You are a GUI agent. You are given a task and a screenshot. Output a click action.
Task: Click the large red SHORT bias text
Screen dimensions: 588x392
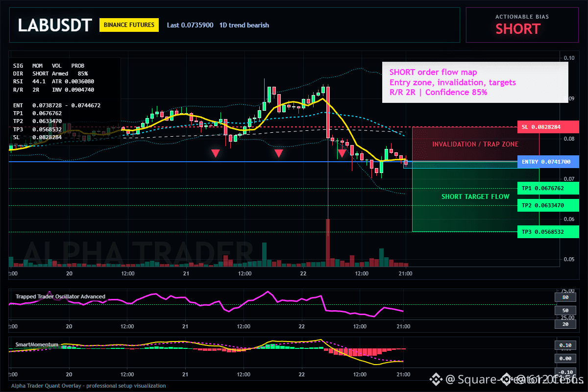click(517, 29)
